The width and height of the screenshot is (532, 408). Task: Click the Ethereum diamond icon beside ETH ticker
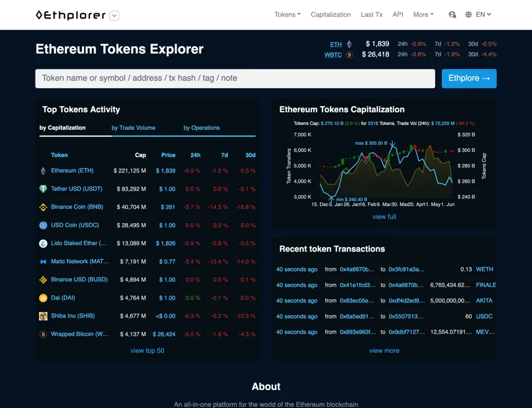[349, 44]
